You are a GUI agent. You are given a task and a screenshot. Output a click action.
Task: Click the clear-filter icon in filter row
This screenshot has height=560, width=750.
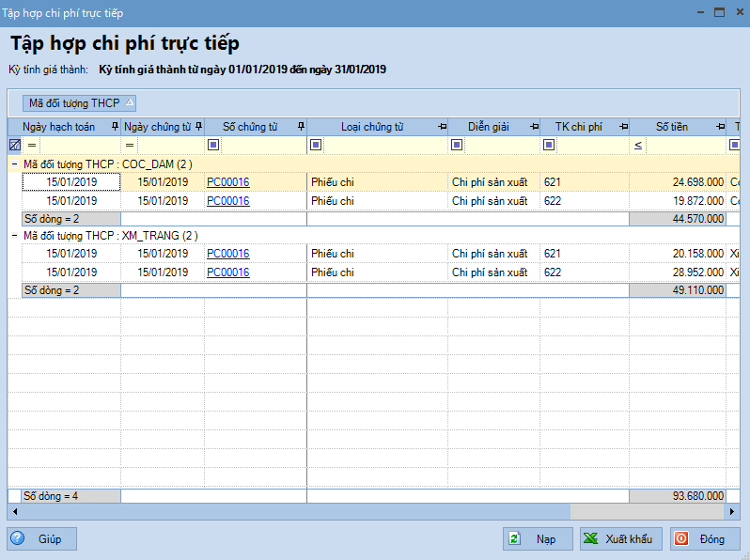[14, 145]
